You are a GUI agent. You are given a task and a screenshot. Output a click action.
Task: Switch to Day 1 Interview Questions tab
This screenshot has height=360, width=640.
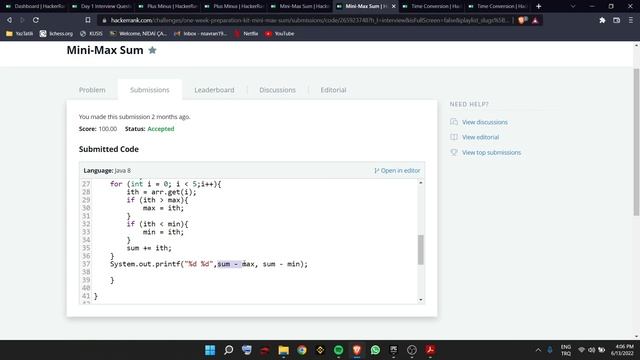tap(101, 6)
